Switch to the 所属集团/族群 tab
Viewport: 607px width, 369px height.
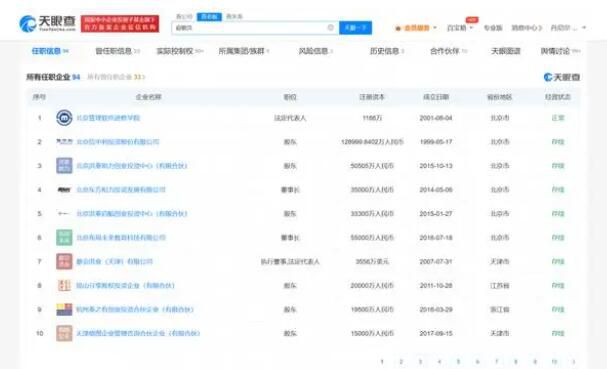pyautogui.click(x=244, y=51)
